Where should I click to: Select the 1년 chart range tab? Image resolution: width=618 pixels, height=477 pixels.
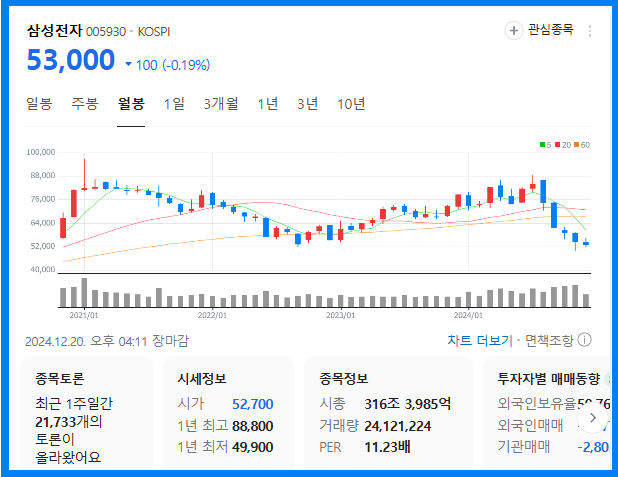click(268, 104)
